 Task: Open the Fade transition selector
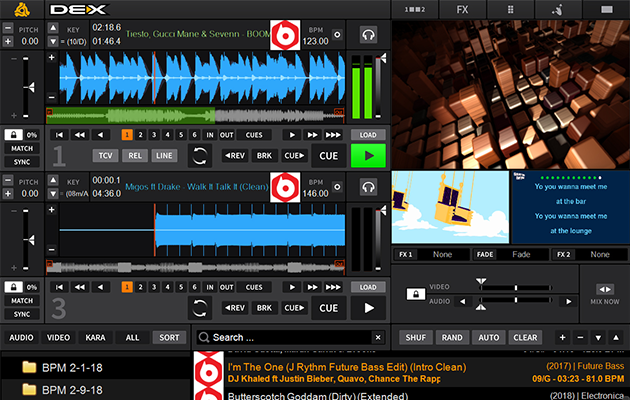[520, 255]
